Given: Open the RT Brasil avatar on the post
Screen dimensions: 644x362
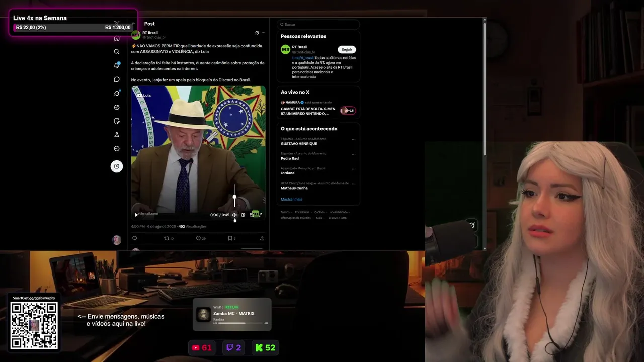Looking at the screenshot, I should pos(136,35).
